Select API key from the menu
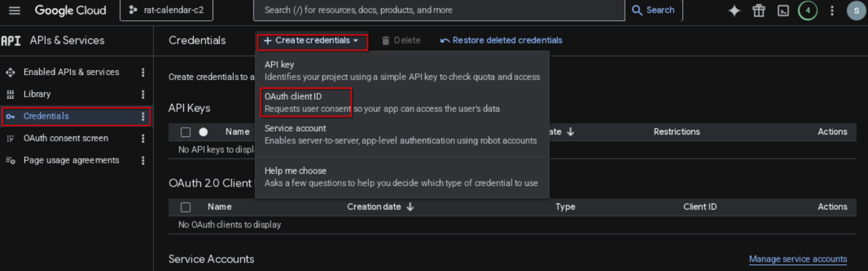 [402, 70]
